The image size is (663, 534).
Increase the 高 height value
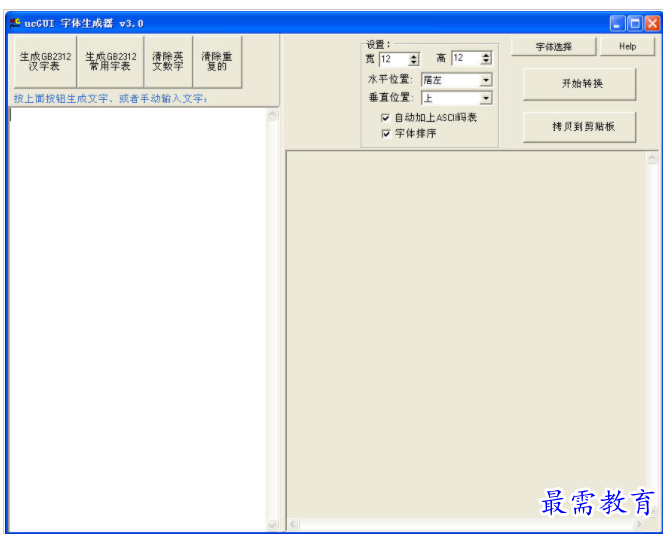point(486,55)
